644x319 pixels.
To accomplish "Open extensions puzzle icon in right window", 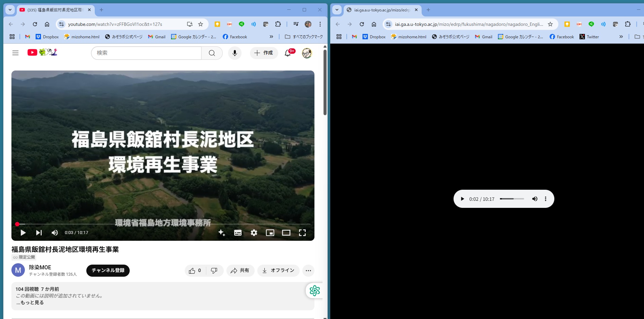I will point(628,24).
